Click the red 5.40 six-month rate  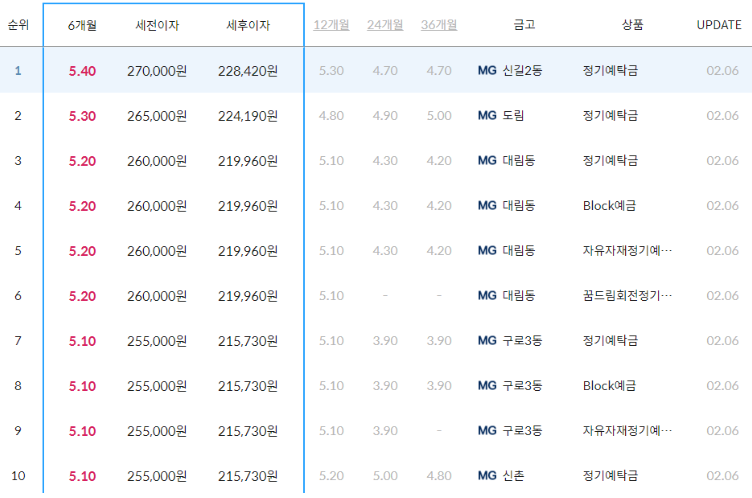pyautogui.click(x=82, y=71)
